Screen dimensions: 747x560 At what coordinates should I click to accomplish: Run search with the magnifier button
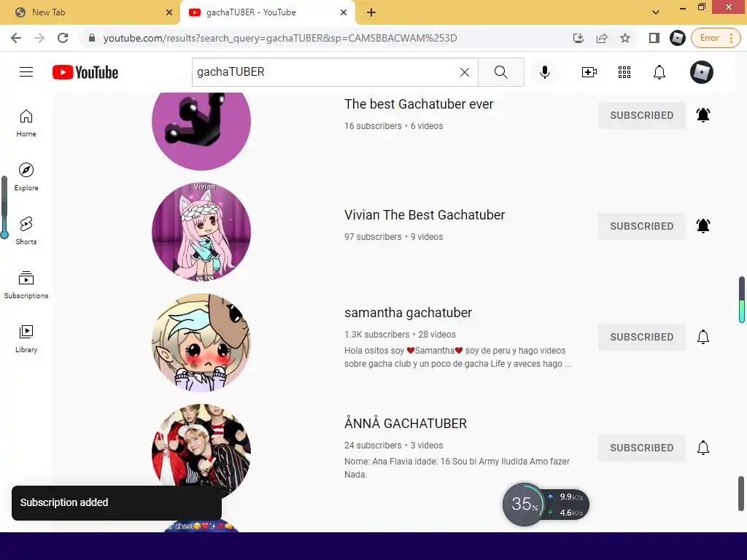(500, 72)
